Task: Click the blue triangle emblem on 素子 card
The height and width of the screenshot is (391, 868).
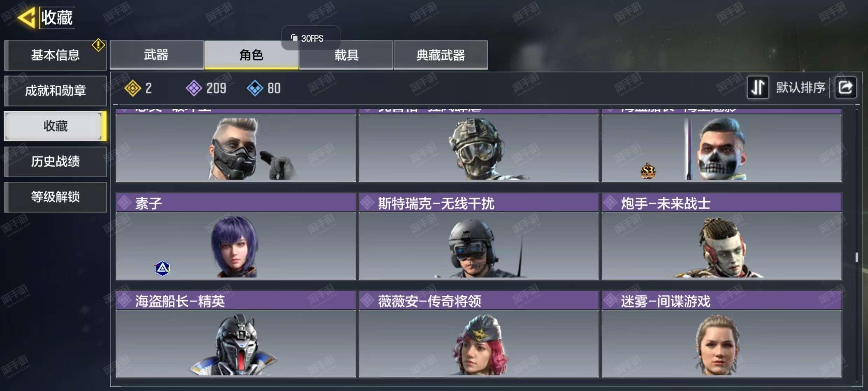Action: pos(162,268)
